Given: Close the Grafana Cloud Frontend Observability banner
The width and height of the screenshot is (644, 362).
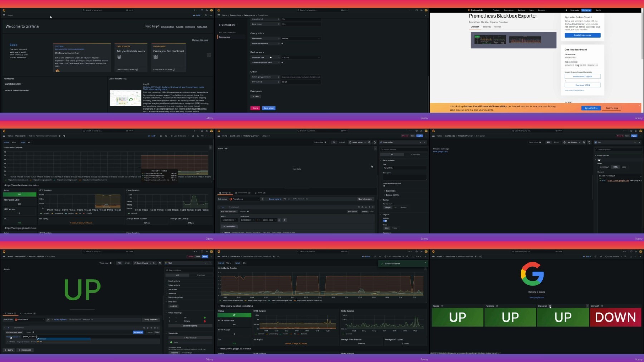Looking at the screenshot, I should tap(639, 105).
